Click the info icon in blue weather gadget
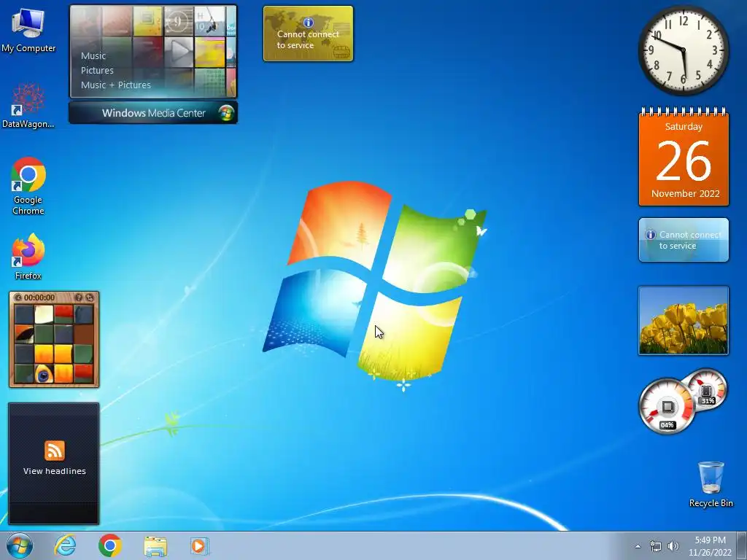Viewport: 747px width, 560px height. point(650,235)
